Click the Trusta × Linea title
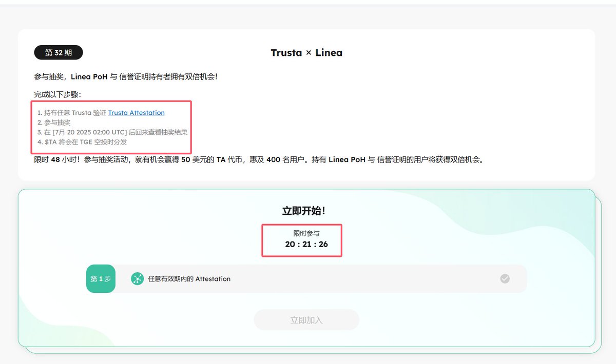616x364 pixels. tap(306, 52)
